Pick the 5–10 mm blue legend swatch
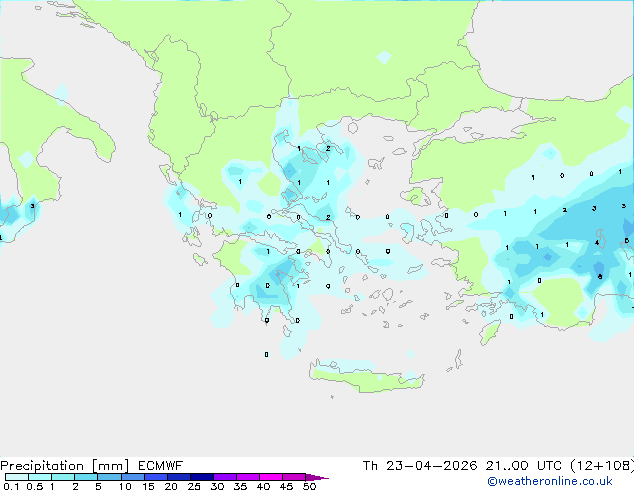Screen dimensions: 634x490 109,477
